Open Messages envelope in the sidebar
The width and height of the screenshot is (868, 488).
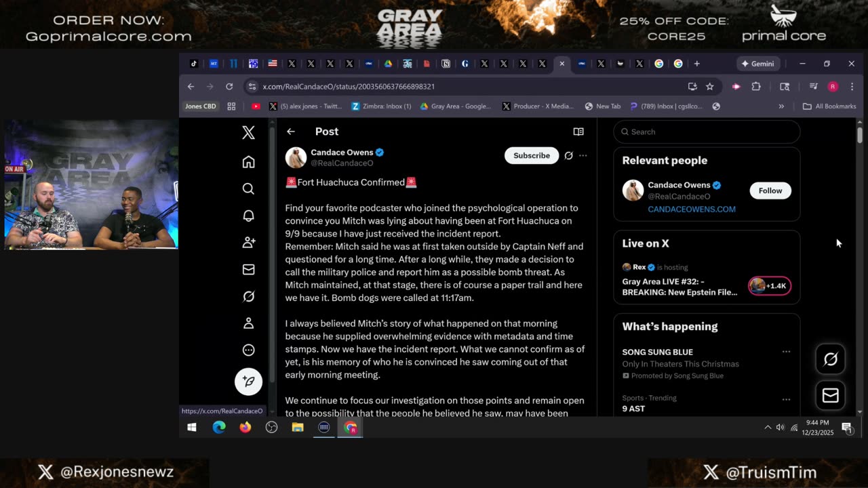[248, 270]
